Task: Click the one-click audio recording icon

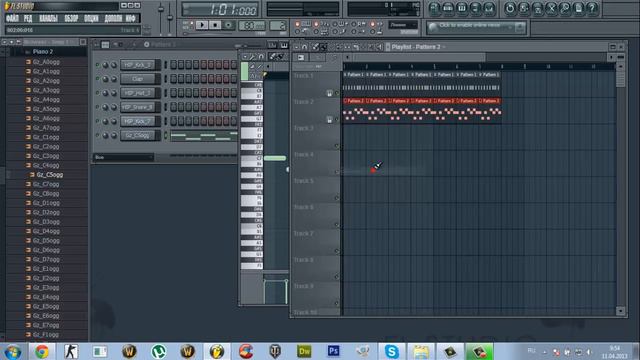Action: (x=565, y=8)
